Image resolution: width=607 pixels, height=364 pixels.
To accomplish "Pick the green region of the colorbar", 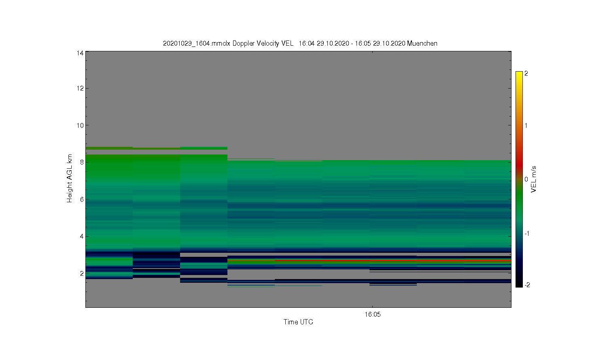I will pos(519,198).
